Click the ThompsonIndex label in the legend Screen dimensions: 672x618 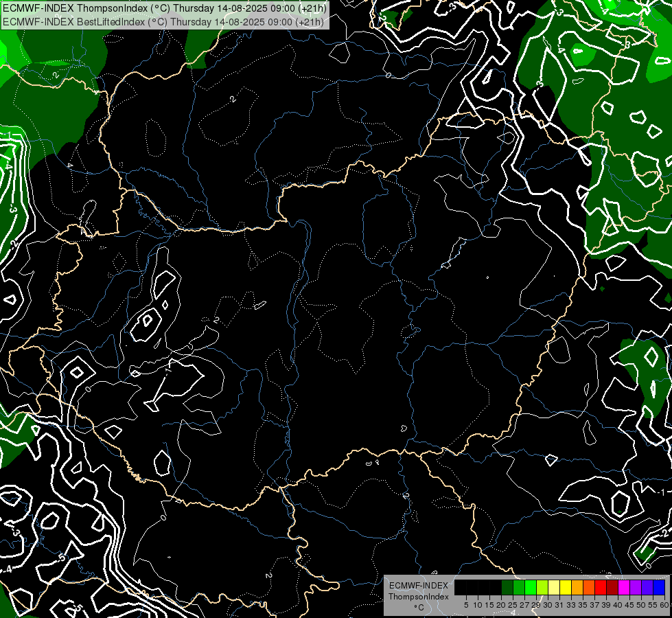pyautogui.click(x=419, y=597)
